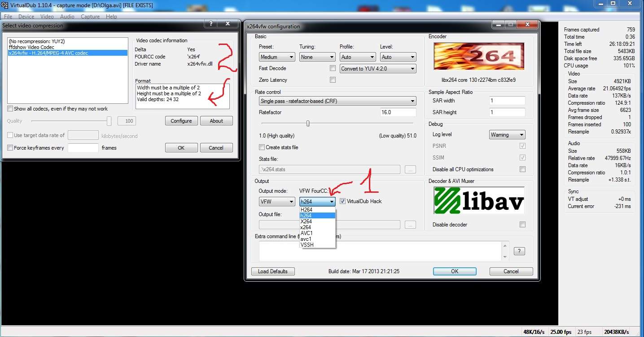Enable the Disable decoder checkbox
This screenshot has width=644, height=337.
522,225
